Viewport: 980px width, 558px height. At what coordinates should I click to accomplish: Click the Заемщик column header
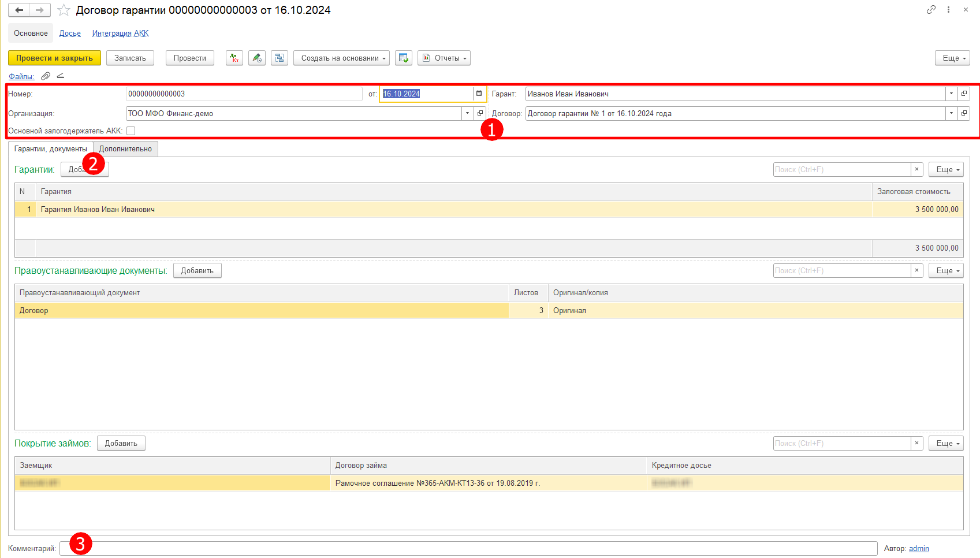click(x=173, y=465)
